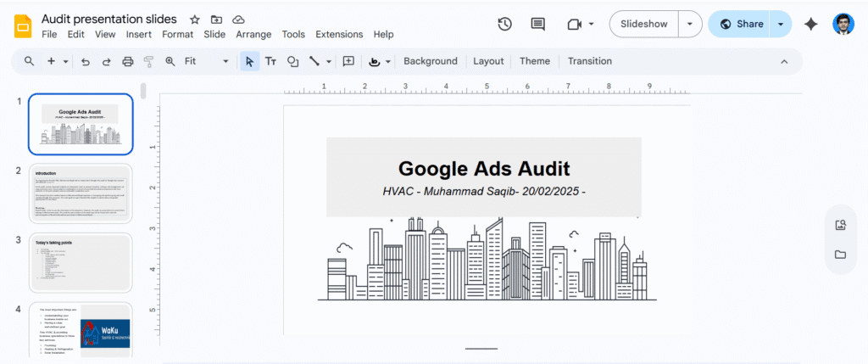The width and height of the screenshot is (868, 364).
Task: Click the Background button
Action: 430,61
